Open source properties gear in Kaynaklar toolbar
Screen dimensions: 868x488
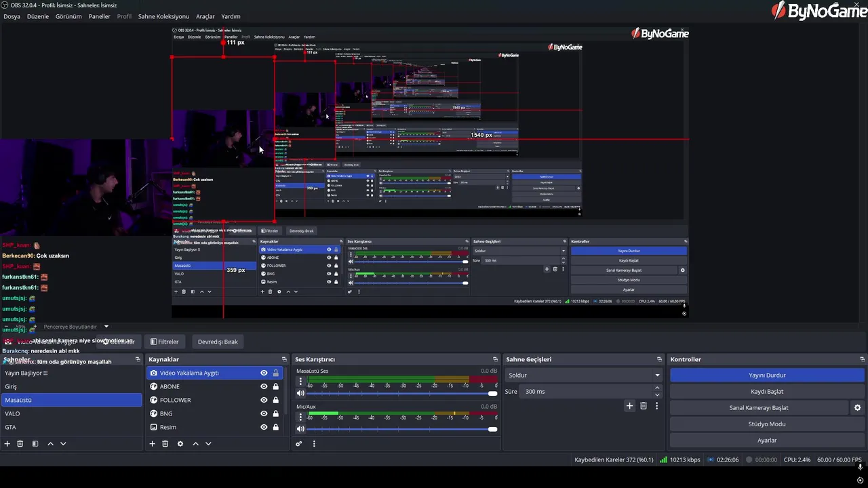(x=180, y=444)
